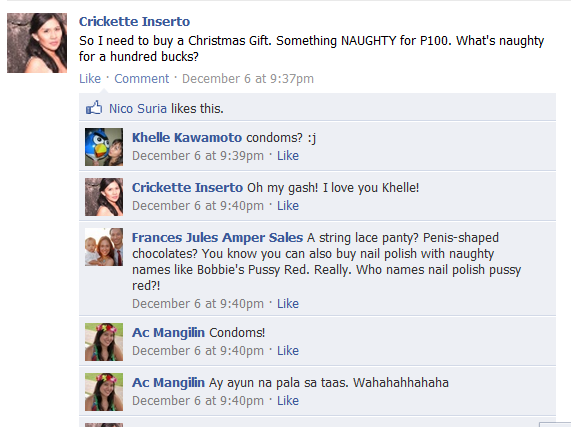Open Crickette Inserto's main post profile photo
571x427 pixels.
click(x=37, y=43)
